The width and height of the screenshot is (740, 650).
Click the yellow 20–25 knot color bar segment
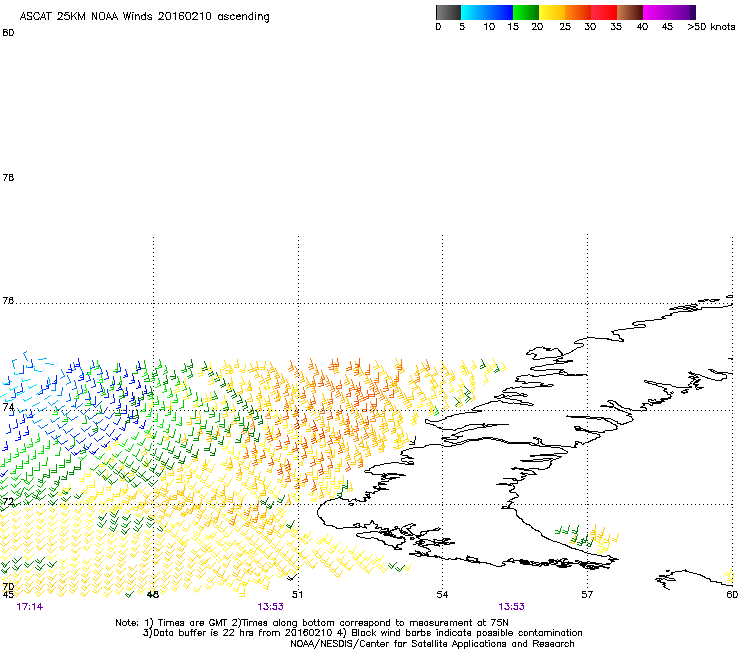pos(552,12)
